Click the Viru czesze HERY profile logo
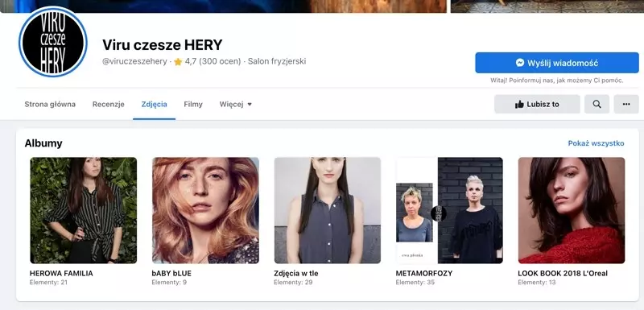The image size is (644, 310). pos(53,42)
